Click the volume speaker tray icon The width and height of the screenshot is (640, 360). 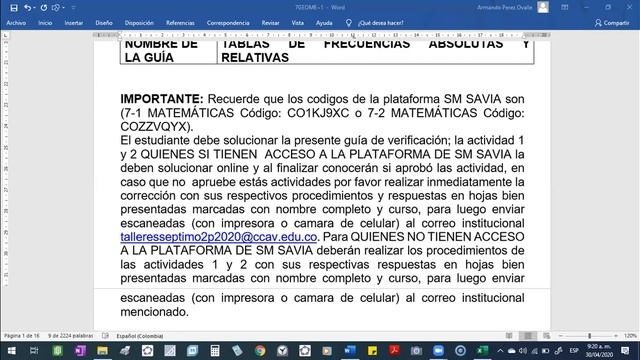pyautogui.click(x=523, y=351)
